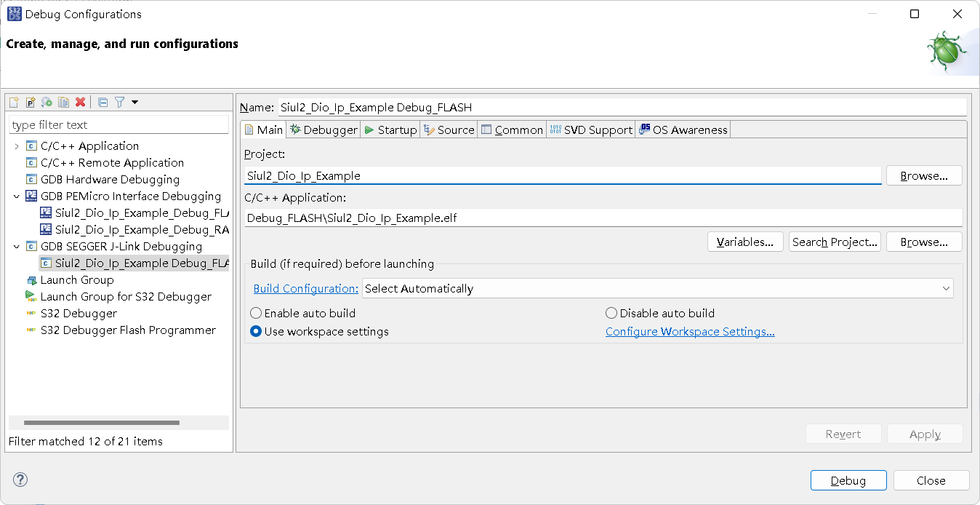
Task: Switch to the Debugger tab
Action: (x=324, y=130)
